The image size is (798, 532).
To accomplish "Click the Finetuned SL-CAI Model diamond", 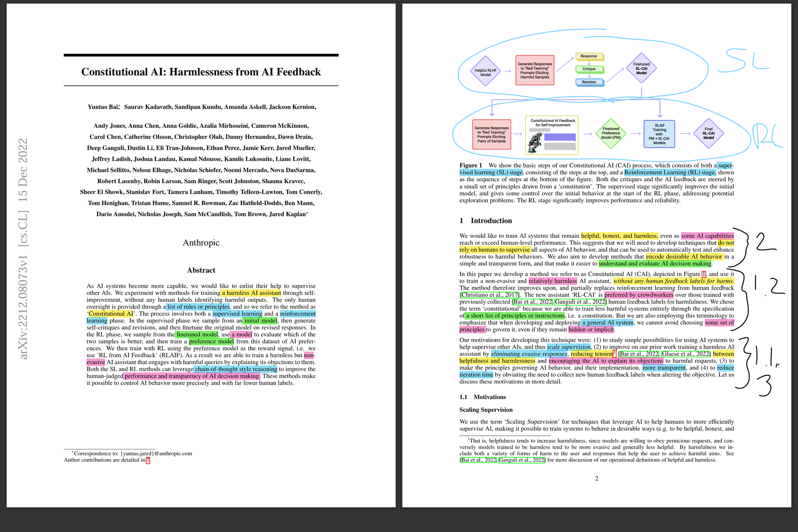I will pyautogui.click(x=641, y=68).
